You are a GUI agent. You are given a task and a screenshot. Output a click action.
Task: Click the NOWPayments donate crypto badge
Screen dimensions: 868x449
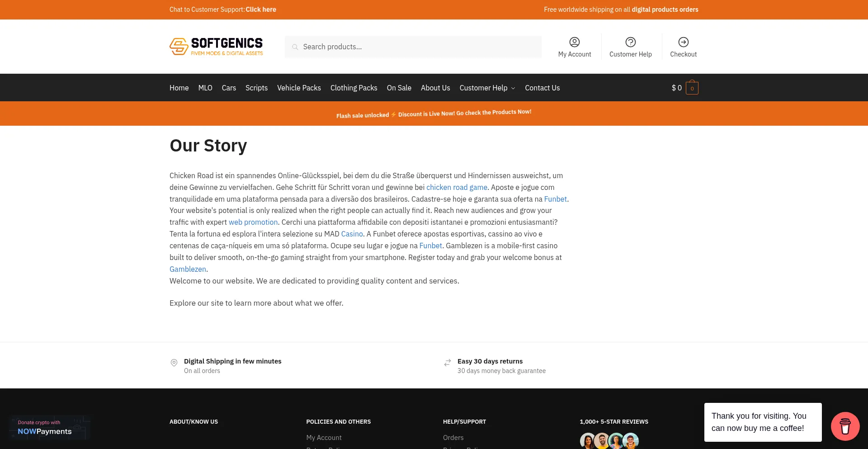50,427
